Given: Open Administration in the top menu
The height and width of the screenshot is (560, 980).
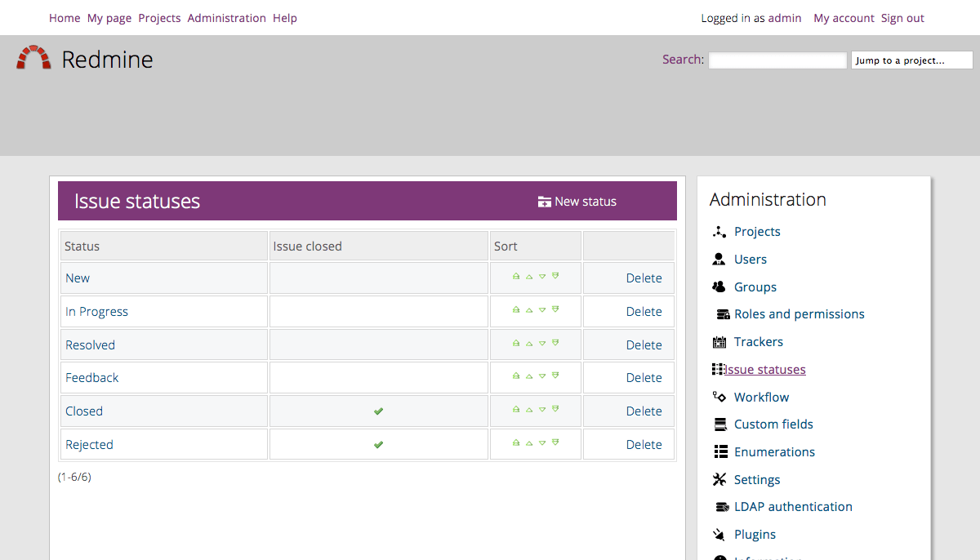Looking at the screenshot, I should pos(227,18).
